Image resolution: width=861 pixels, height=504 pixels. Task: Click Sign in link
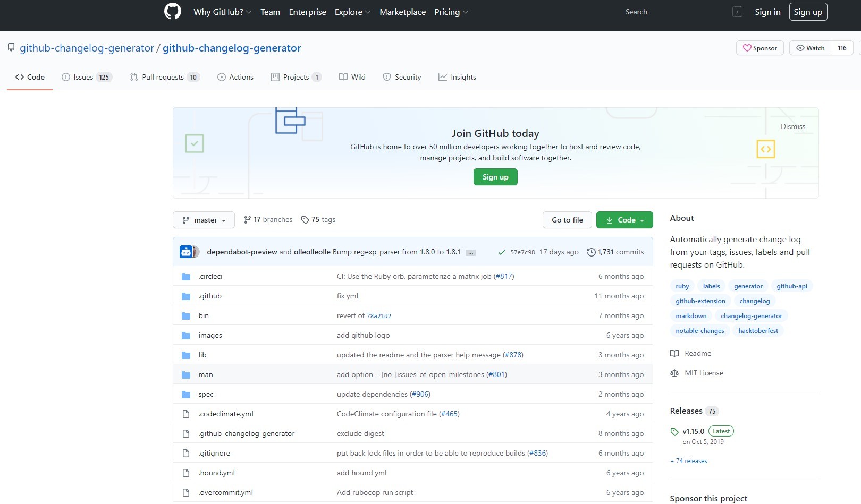pyautogui.click(x=767, y=12)
